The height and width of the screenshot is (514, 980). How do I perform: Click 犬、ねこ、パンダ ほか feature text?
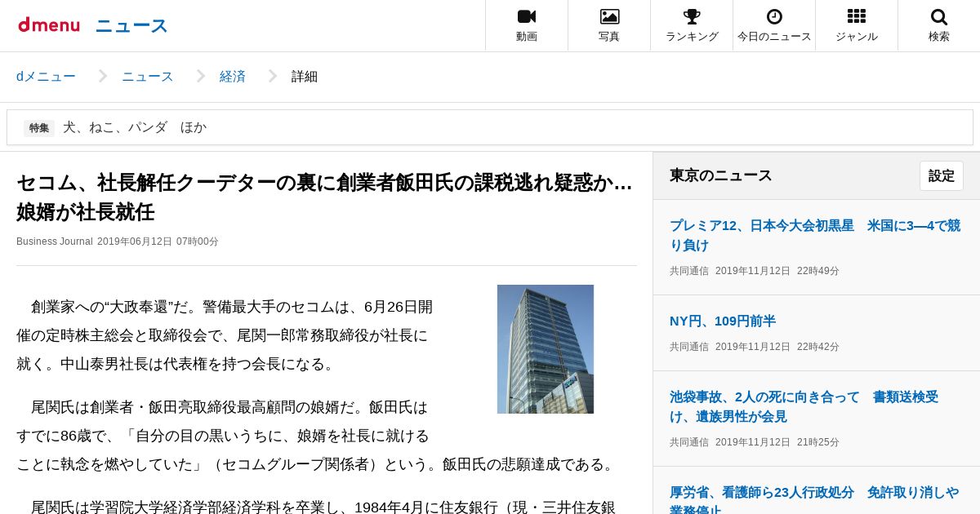[135, 127]
